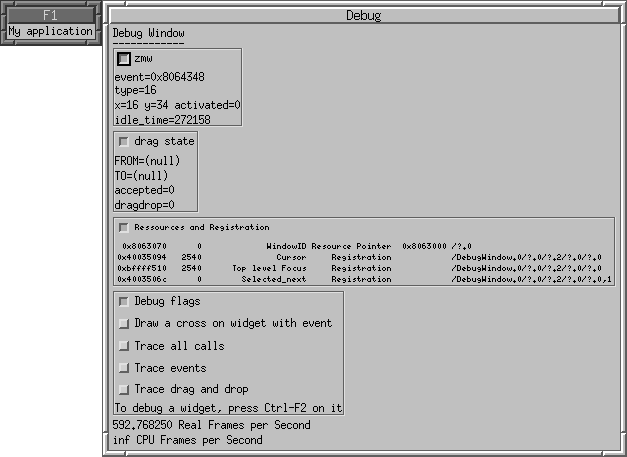The width and height of the screenshot is (627, 457).
Task: Enable Trace events option
Action: coord(123,367)
